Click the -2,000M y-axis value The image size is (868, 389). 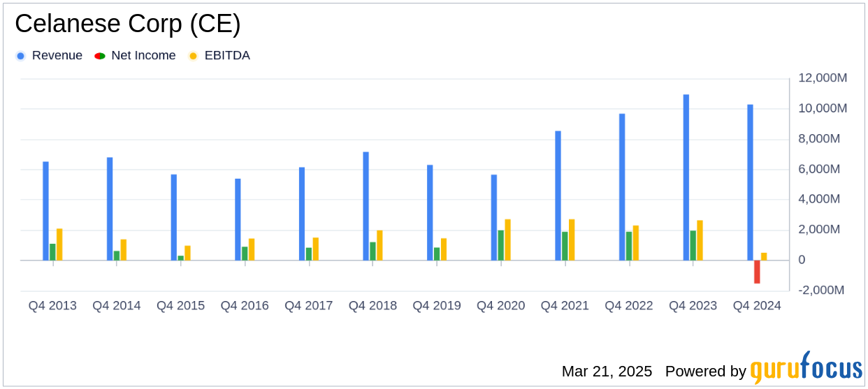(821, 290)
